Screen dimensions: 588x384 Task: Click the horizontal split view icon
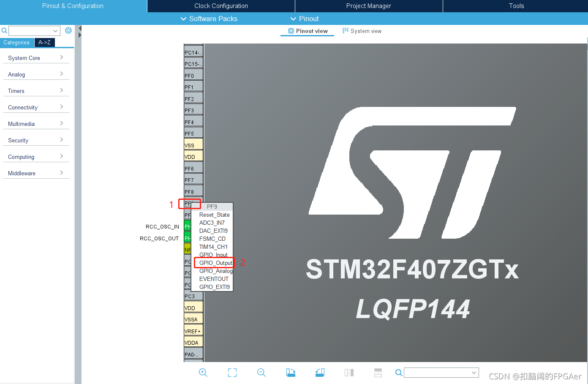378,373
